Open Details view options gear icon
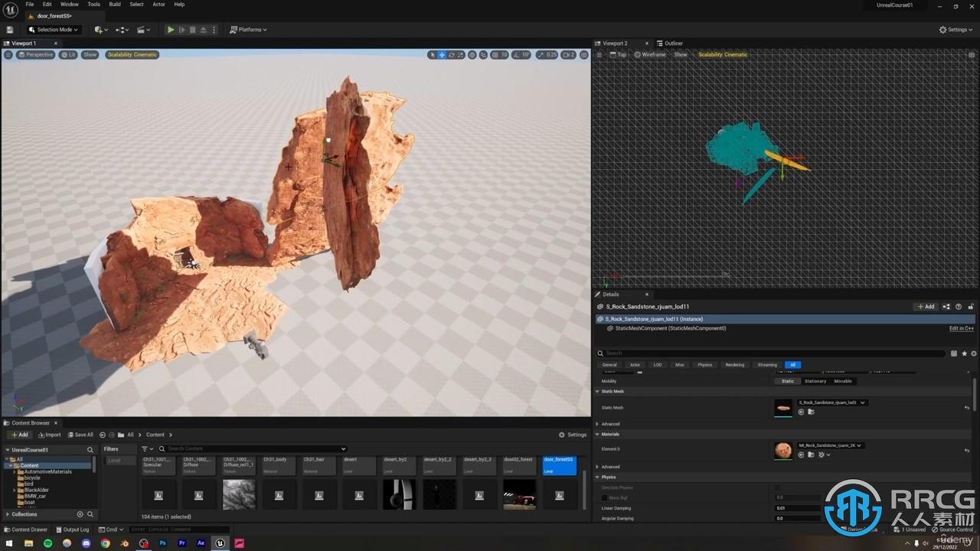This screenshot has width=980, height=551. [x=974, y=354]
